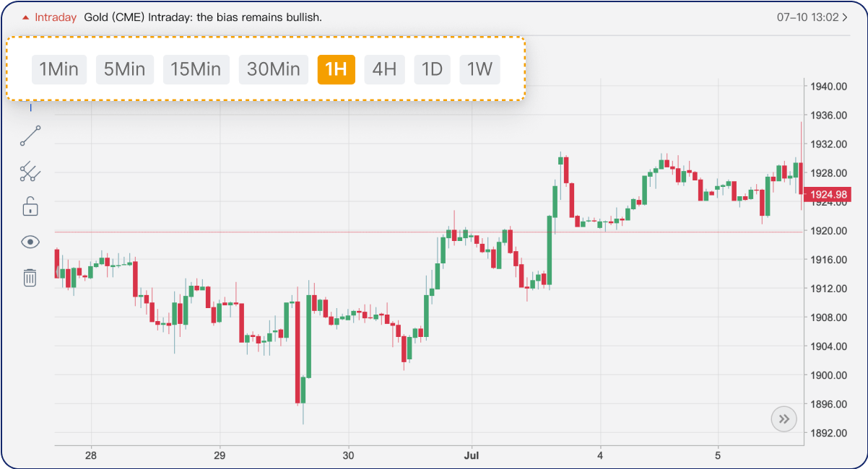Select the parallel channel lines tool

pyautogui.click(x=30, y=172)
